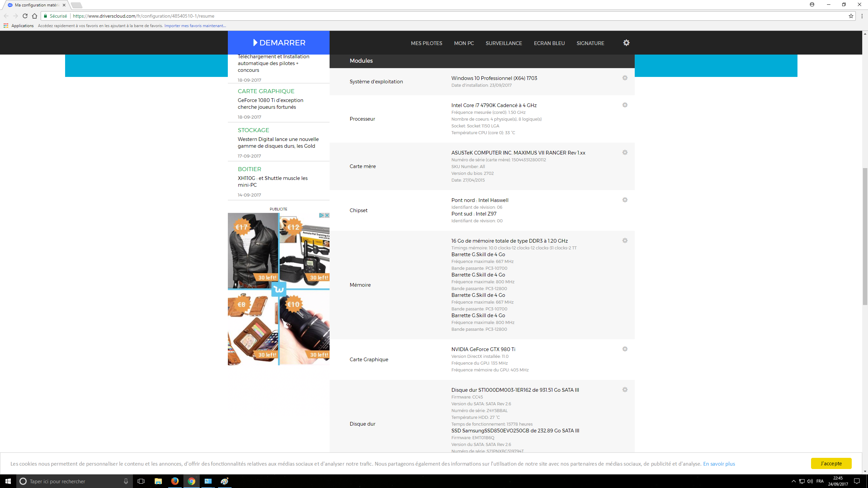Open the Windows Start menu
Screen dimensions: 868x488
pos(8,481)
